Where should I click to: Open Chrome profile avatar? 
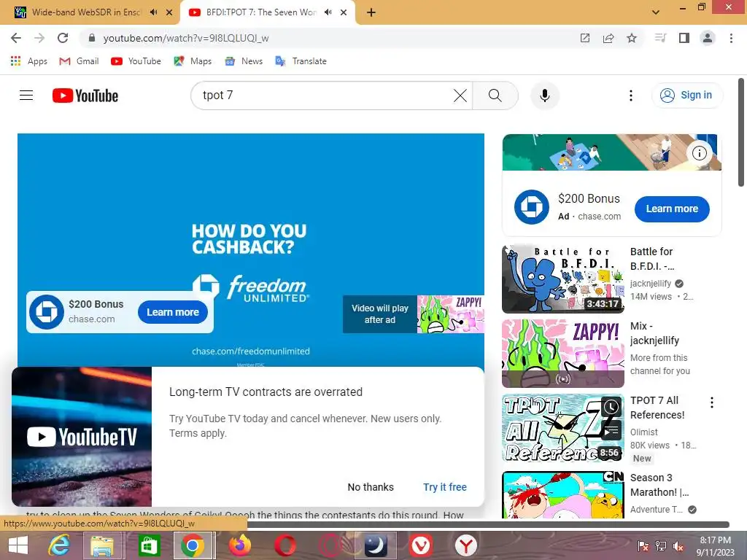point(708,38)
